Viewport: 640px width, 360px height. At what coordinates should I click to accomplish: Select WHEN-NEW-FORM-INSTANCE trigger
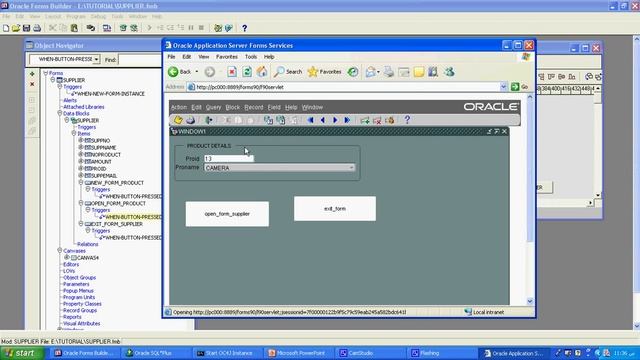(x=111, y=93)
